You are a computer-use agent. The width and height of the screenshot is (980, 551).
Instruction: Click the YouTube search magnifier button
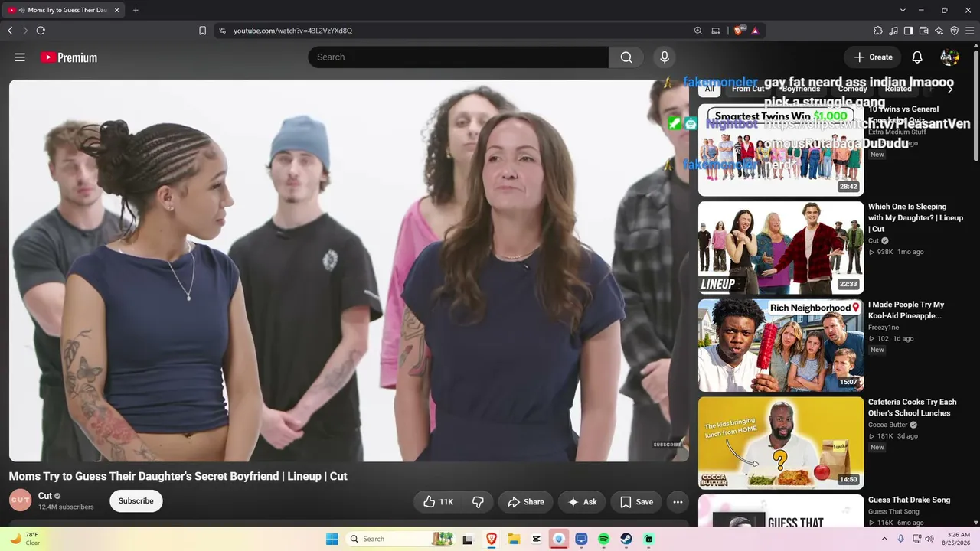(x=626, y=57)
